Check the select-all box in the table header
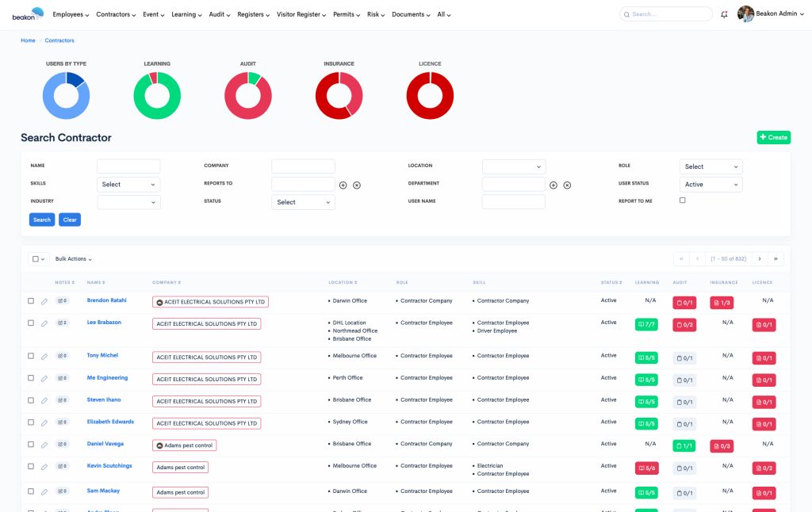The width and height of the screenshot is (812, 512). [x=34, y=258]
